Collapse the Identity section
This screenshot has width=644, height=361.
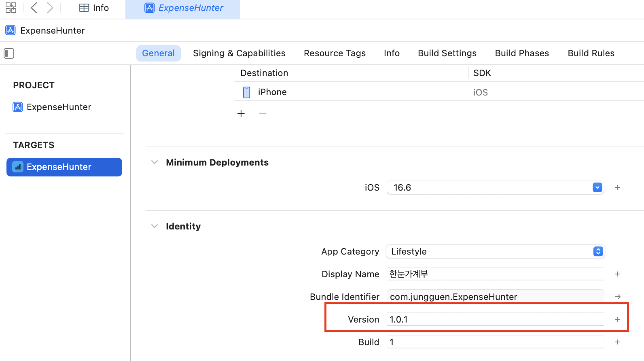[x=155, y=226]
